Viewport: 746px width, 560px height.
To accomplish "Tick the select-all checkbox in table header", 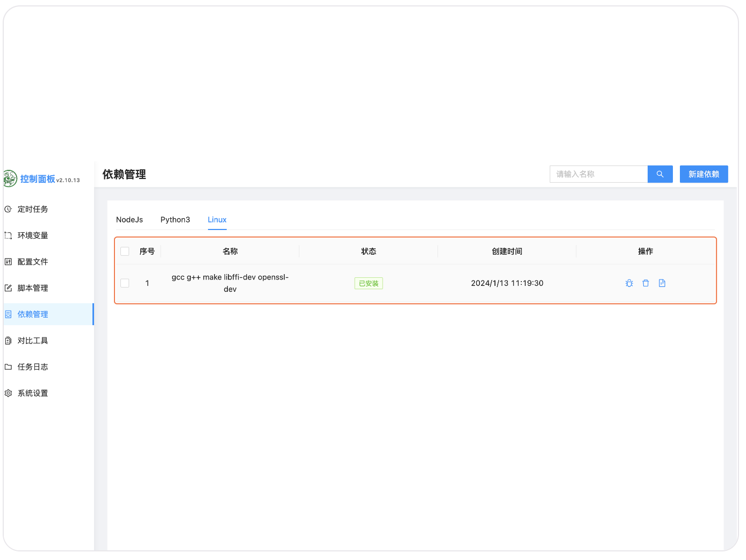I will pos(125,252).
